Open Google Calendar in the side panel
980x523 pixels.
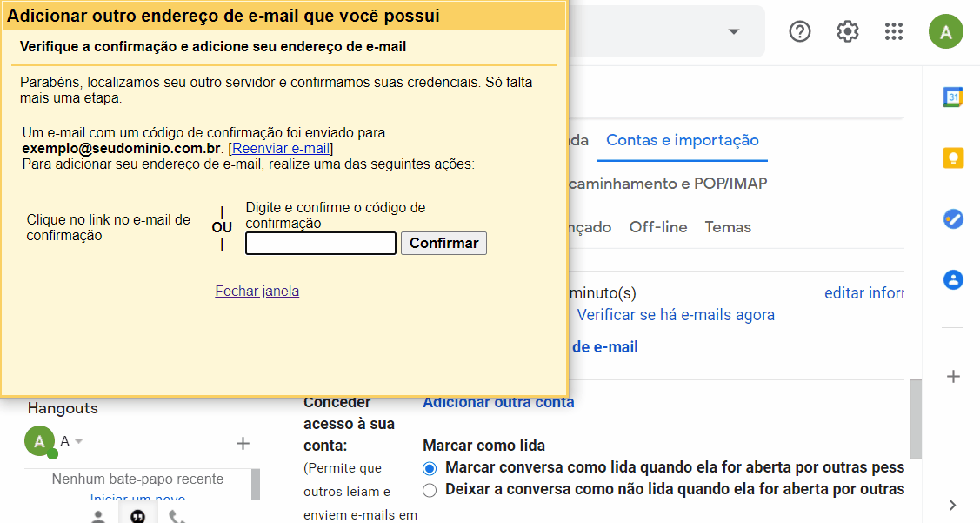tap(953, 97)
